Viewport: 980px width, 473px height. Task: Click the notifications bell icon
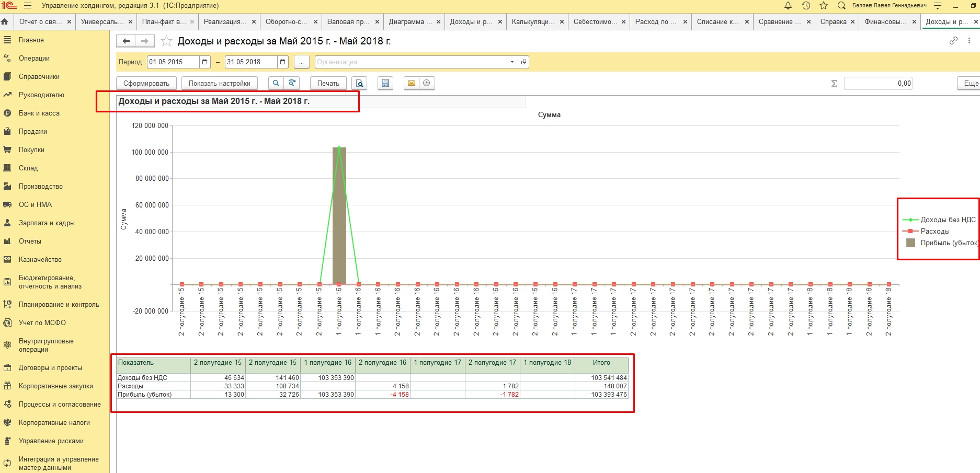(x=788, y=6)
